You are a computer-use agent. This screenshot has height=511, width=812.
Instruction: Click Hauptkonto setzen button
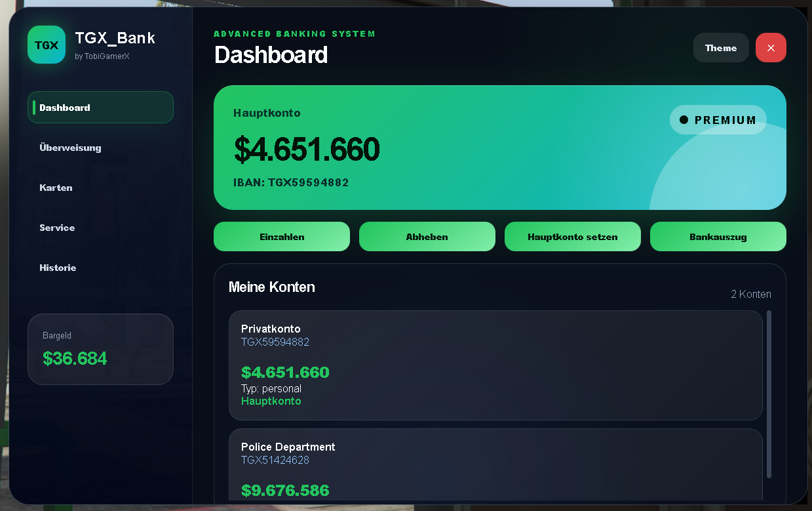[x=573, y=237]
